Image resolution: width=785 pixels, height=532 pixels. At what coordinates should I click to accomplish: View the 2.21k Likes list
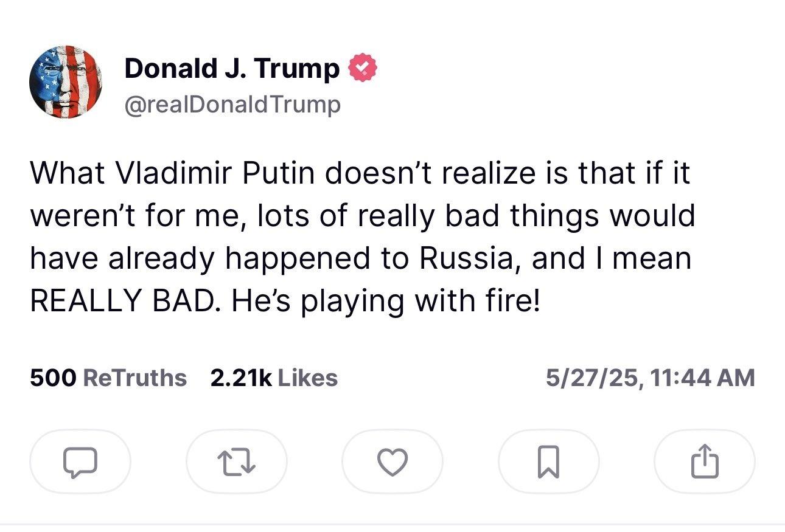tap(273, 378)
